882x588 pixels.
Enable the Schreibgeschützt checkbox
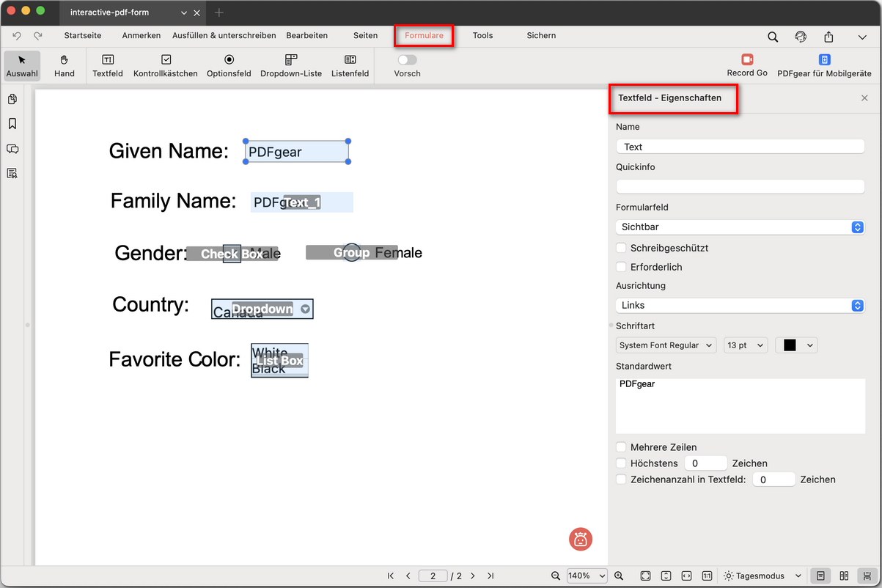(621, 249)
